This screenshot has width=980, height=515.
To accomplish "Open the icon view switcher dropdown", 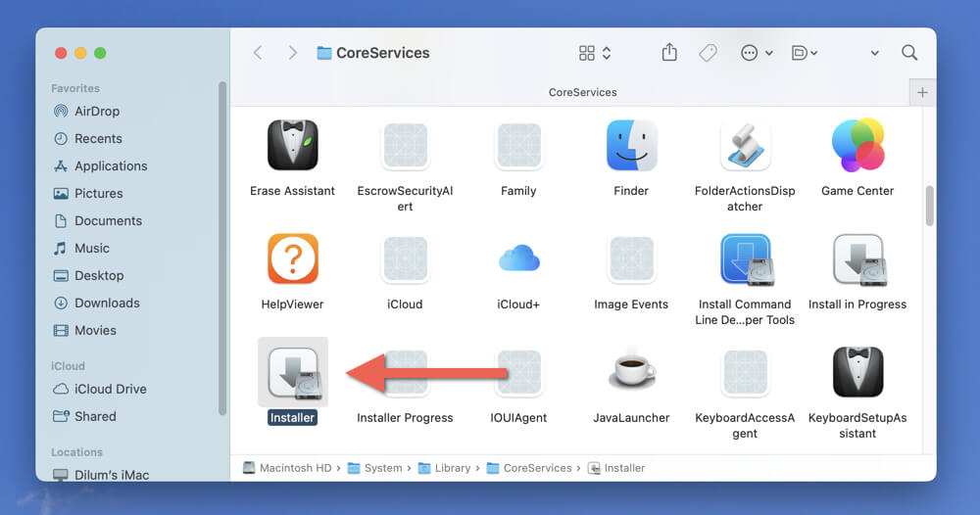I will coord(595,53).
